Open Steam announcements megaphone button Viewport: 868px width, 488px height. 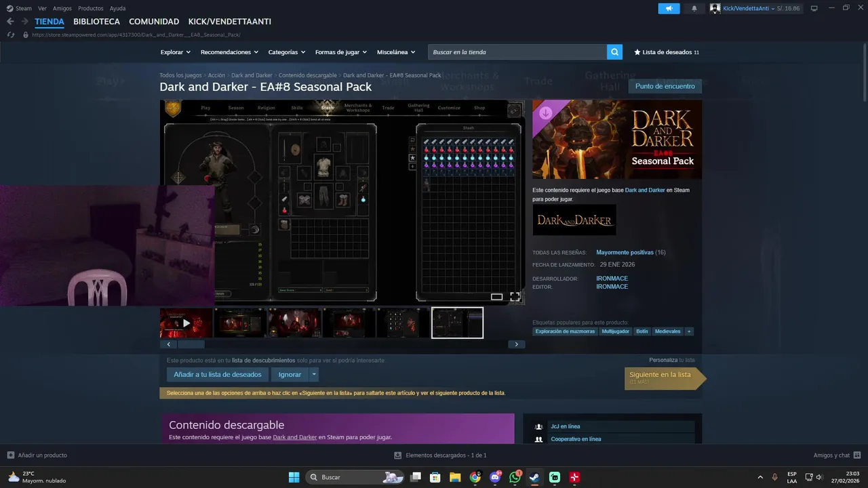pyautogui.click(x=669, y=8)
